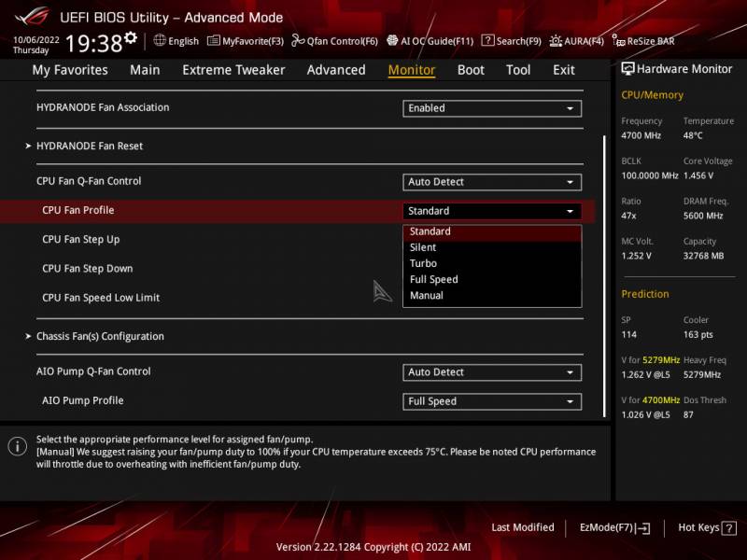Switch to My Favorites tab
This screenshot has height=560, width=747.
point(70,70)
